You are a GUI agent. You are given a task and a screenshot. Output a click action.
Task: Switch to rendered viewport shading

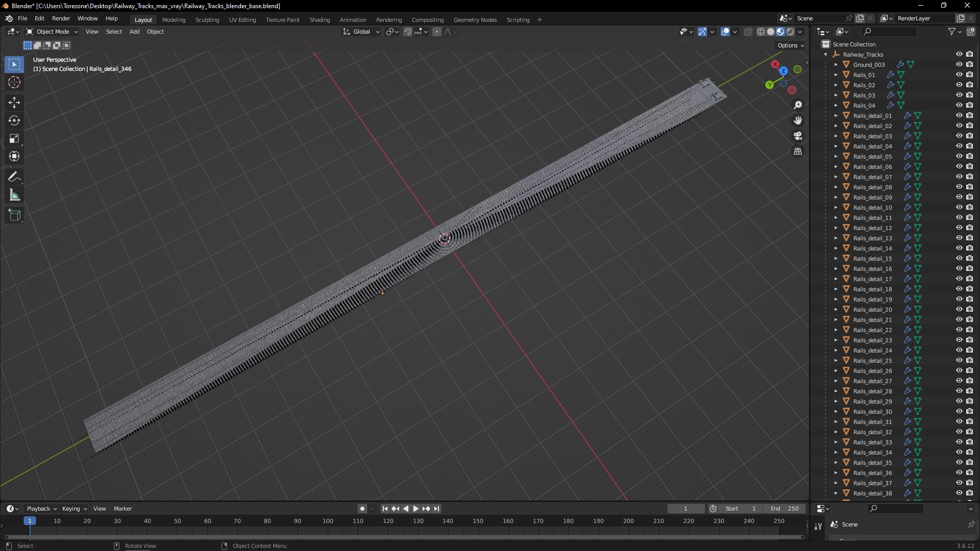coord(790,32)
